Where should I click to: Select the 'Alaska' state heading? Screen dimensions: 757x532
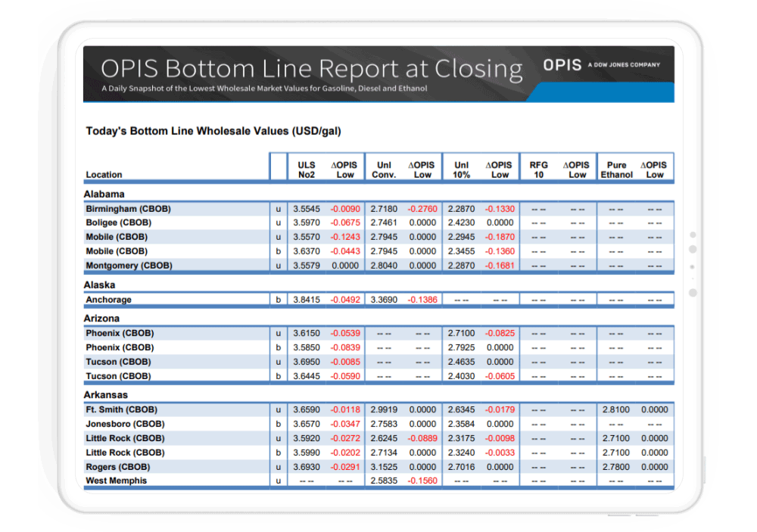[x=99, y=285]
